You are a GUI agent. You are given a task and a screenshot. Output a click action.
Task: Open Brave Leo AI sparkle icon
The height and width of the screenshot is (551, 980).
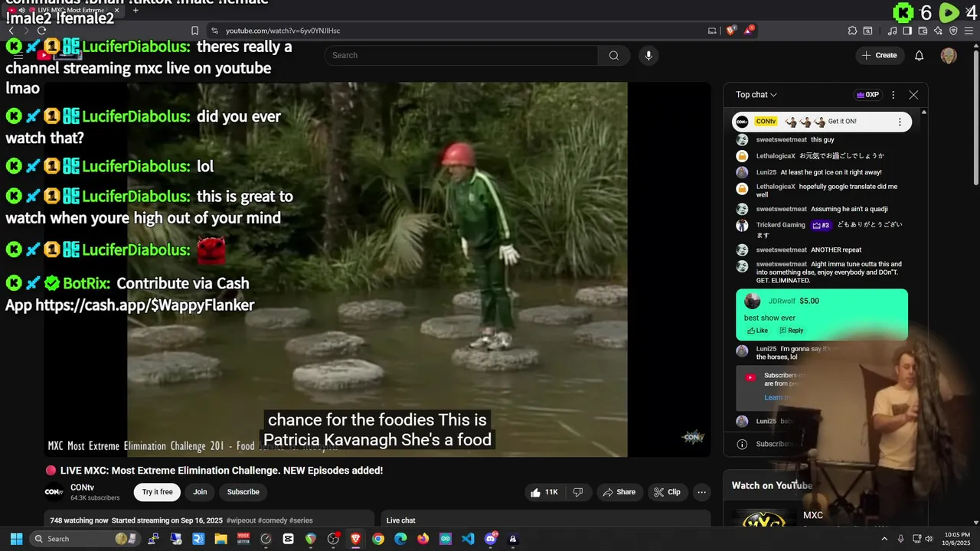coord(938,31)
